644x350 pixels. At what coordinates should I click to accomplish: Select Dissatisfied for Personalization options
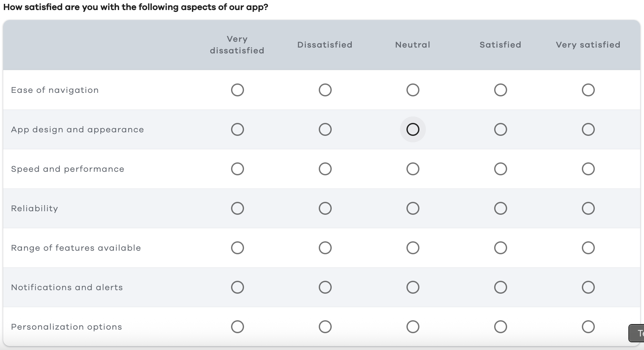click(325, 327)
